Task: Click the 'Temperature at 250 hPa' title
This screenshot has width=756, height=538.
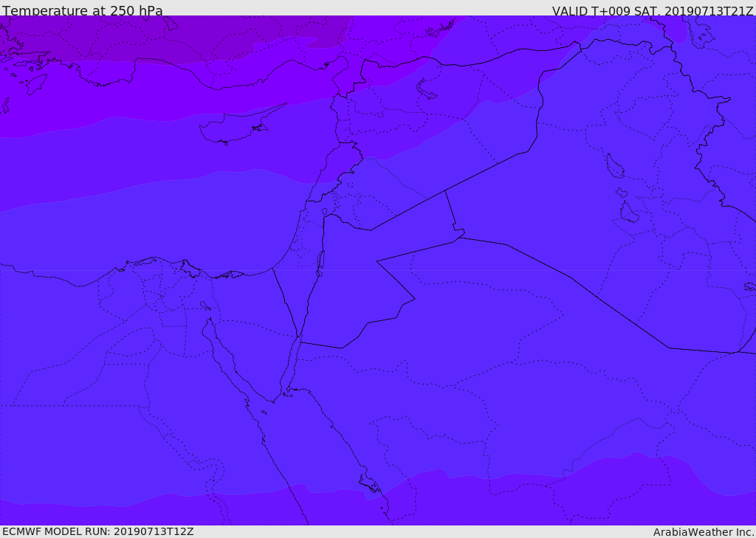Action: pyautogui.click(x=83, y=10)
